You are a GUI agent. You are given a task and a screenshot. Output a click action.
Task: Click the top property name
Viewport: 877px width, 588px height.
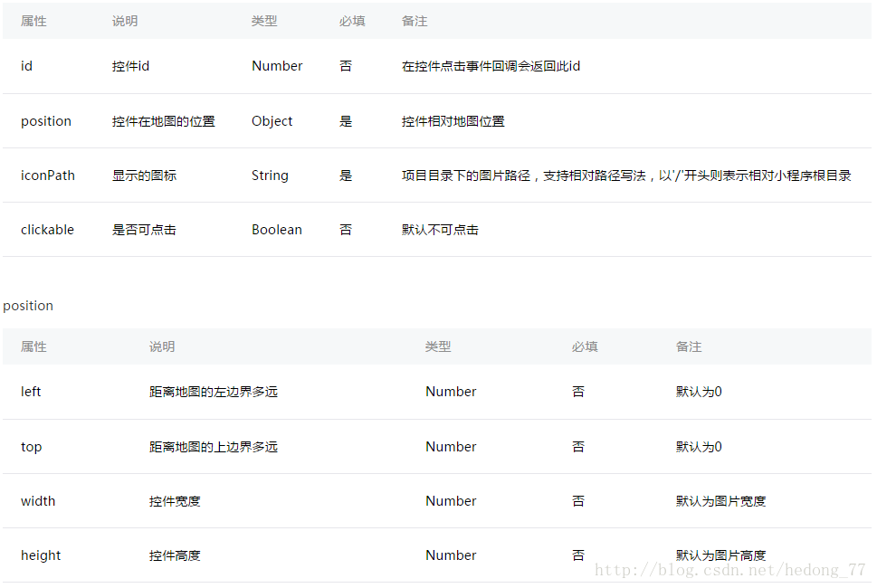31,446
